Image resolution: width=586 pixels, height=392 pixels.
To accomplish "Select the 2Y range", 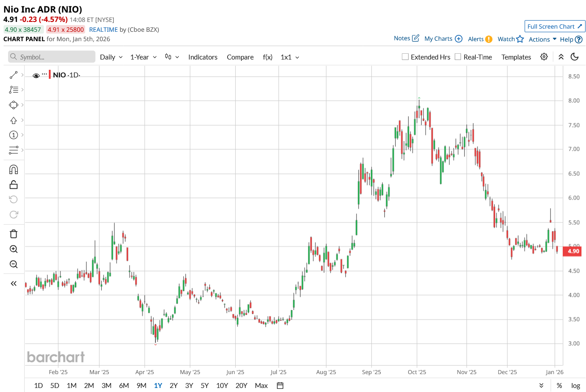I will [x=173, y=385].
